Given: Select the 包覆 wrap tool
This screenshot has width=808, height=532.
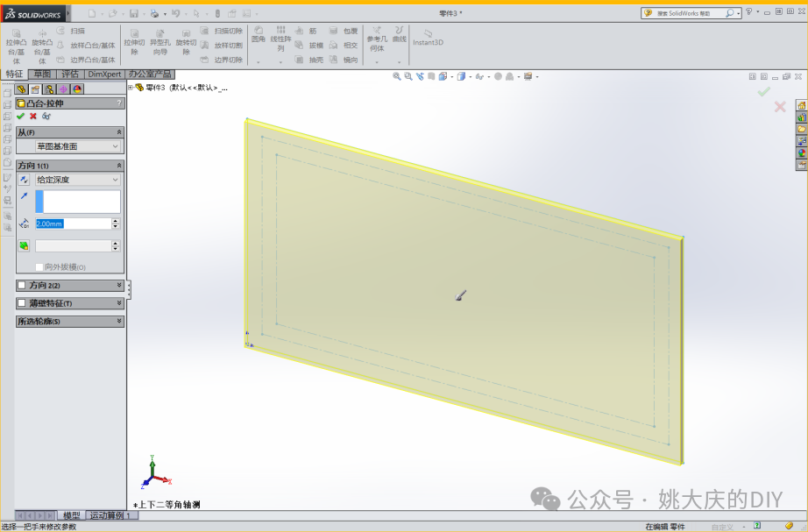Looking at the screenshot, I should coord(344,31).
